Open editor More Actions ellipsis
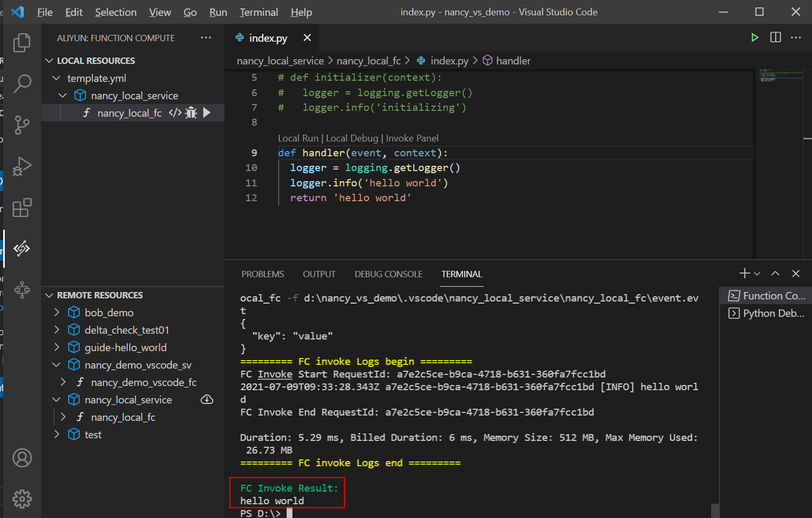Viewport: 812px width, 518px height. click(796, 37)
